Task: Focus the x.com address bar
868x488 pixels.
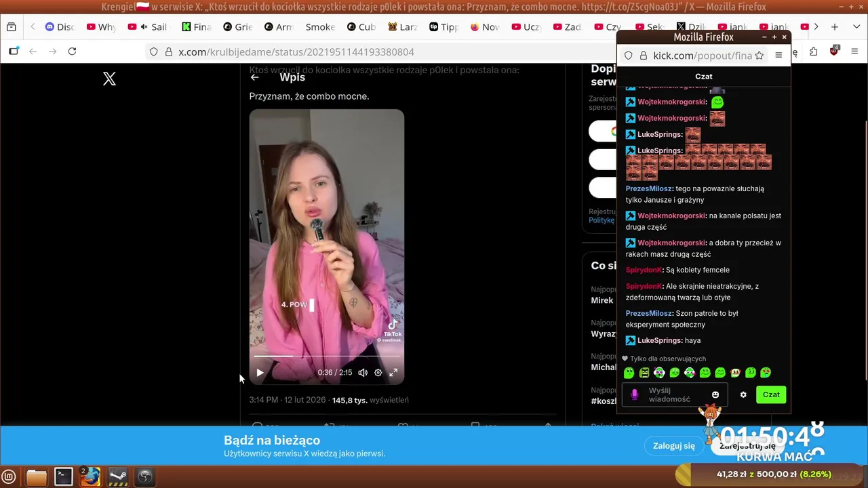Action: point(380,52)
